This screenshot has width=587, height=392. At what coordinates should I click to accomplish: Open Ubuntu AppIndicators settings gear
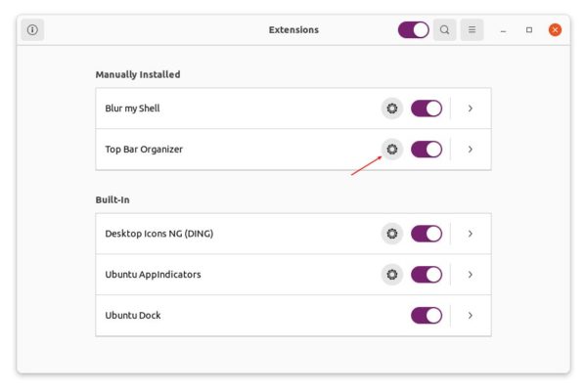[x=391, y=275]
